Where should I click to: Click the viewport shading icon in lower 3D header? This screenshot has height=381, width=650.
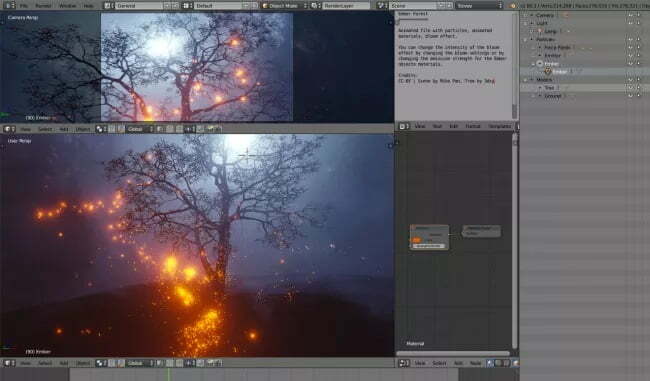click(100, 363)
